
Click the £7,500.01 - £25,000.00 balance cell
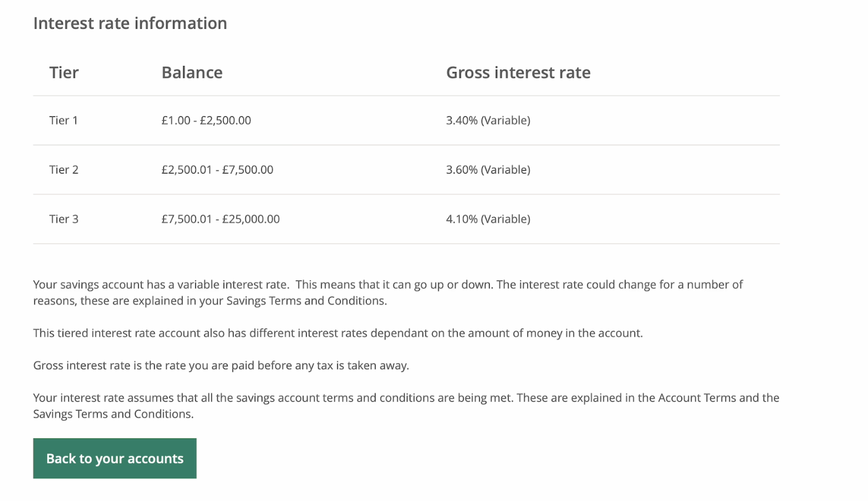[221, 219]
